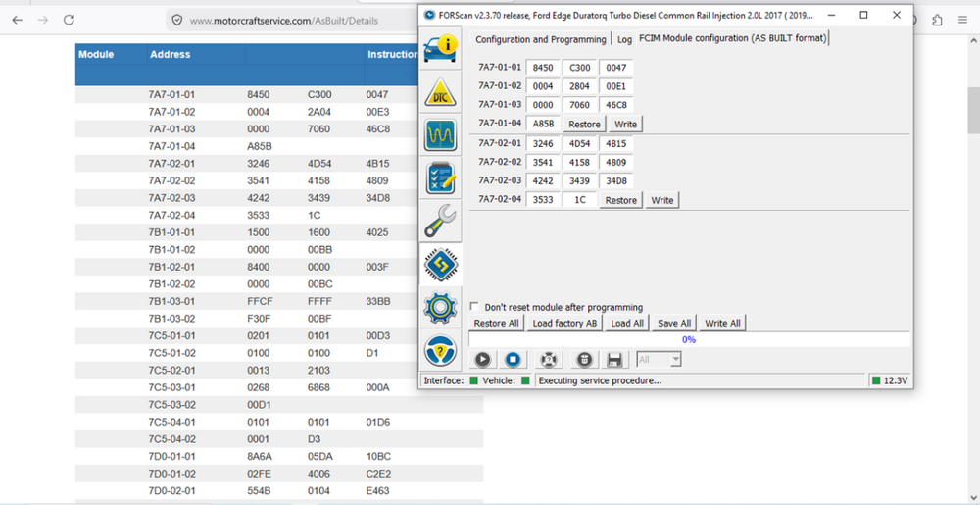Click the FFCF cell in row 7B1-03-01
Image resolution: width=980 pixels, height=505 pixels.
click(x=260, y=301)
